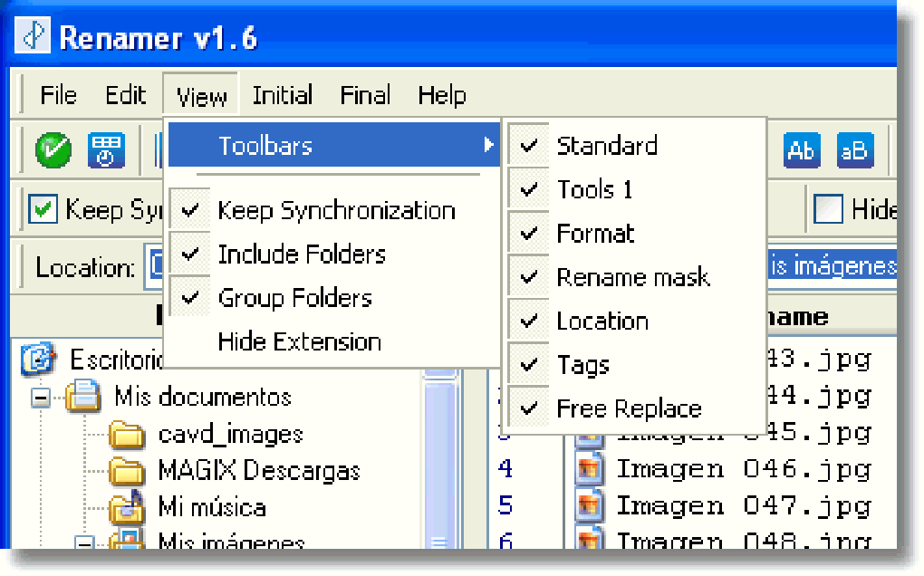Select Hide Extension from the View menu
Image resolution: width=924 pixels, height=576 pixels.
(x=299, y=341)
